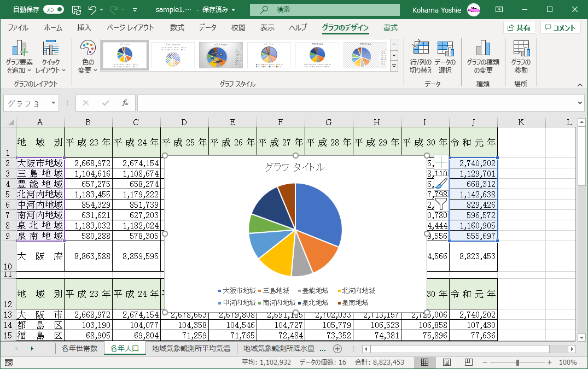The image size is (588, 369).
Task: Click the コメント button
Action: (560, 28)
